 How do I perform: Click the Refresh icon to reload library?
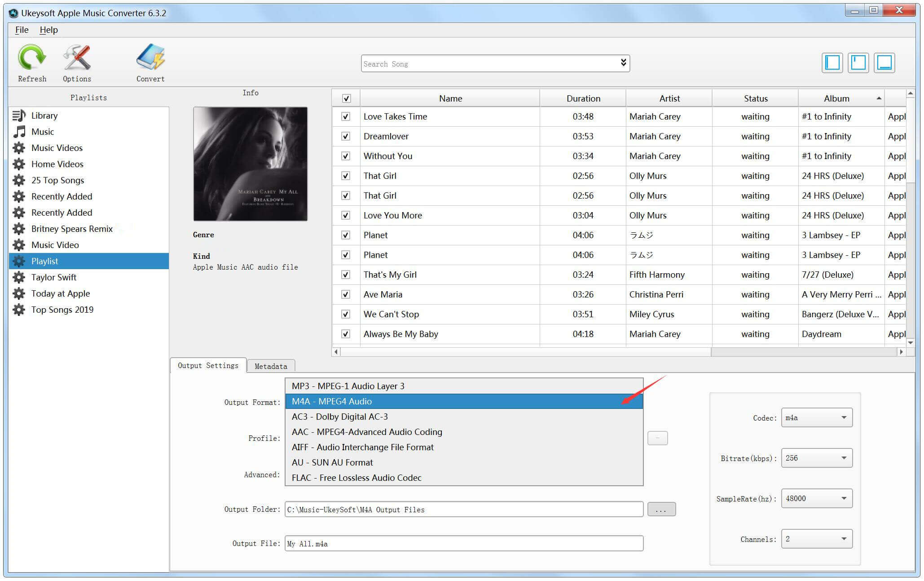[x=31, y=60]
